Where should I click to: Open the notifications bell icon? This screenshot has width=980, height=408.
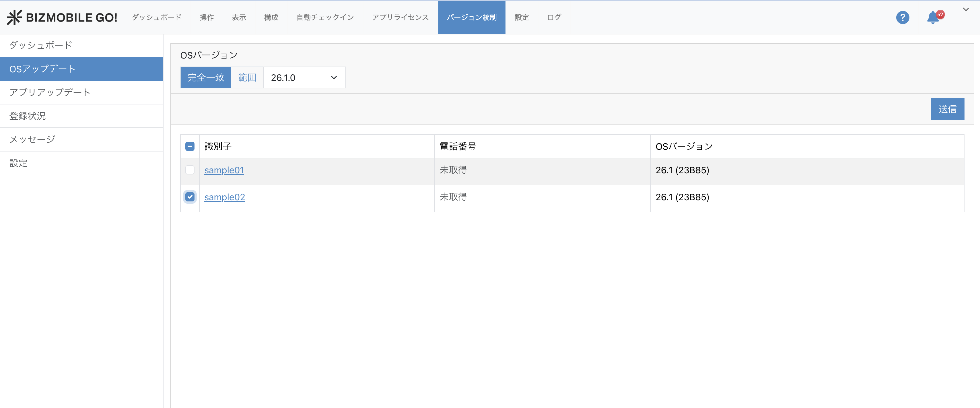click(x=932, y=18)
